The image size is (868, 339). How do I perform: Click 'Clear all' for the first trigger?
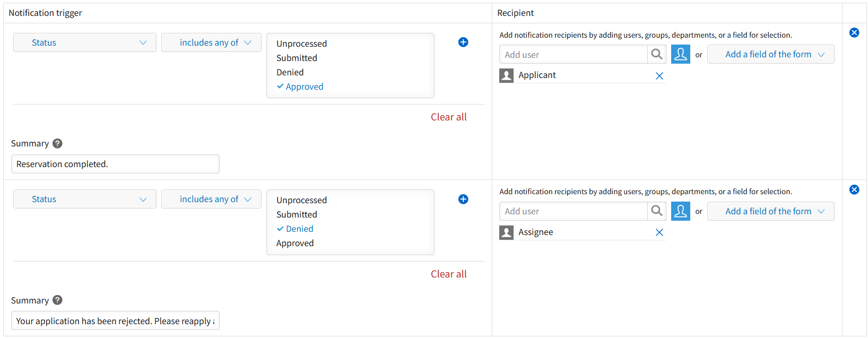(449, 117)
